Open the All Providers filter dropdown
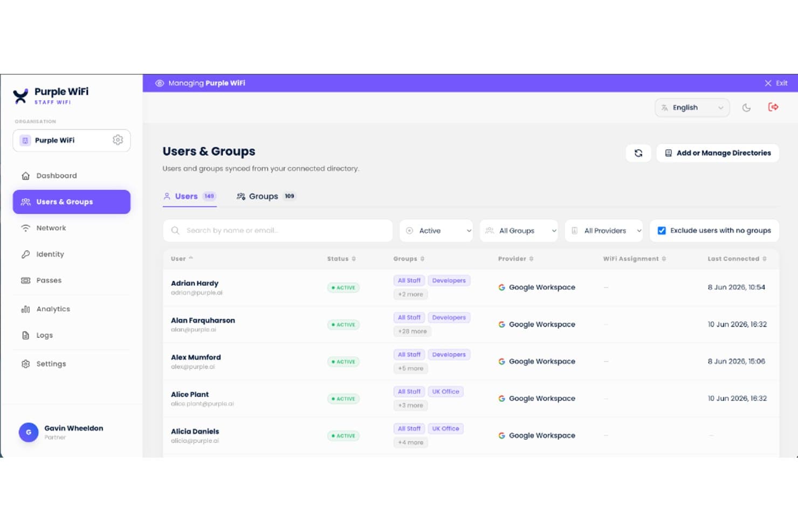Screen dimensions: 798x532 [604, 231]
